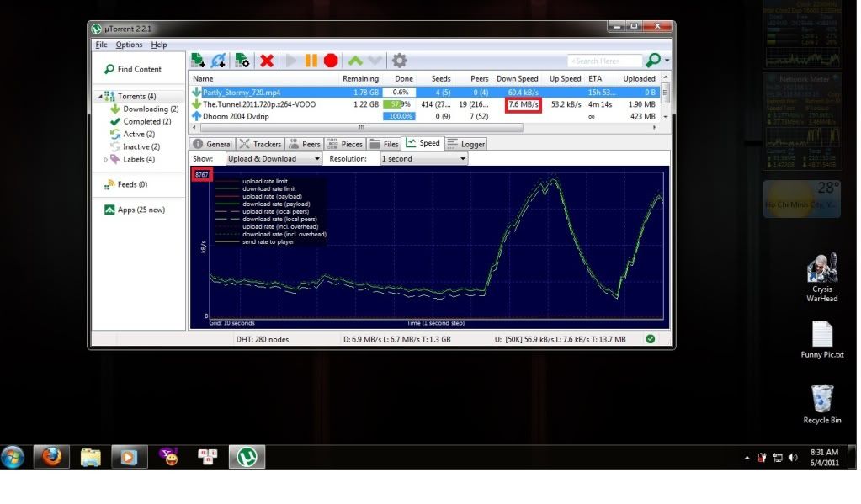Open Firefox from the Windows taskbar
This screenshot has width=861, height=504.
click(x=51, y=457)
